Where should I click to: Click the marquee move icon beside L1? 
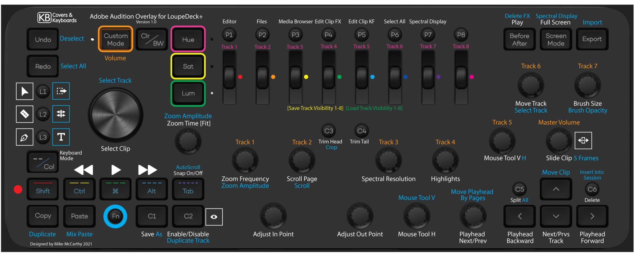tap(61, 91)
